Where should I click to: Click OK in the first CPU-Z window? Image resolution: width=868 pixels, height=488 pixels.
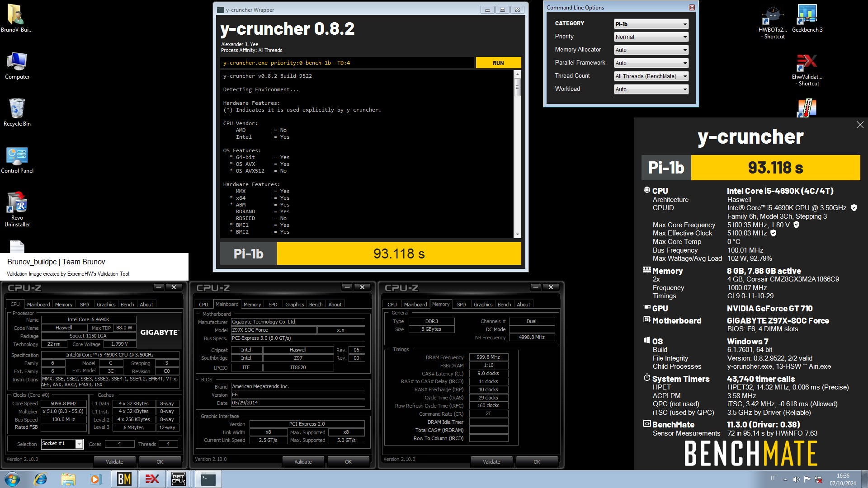coord(160,462)
